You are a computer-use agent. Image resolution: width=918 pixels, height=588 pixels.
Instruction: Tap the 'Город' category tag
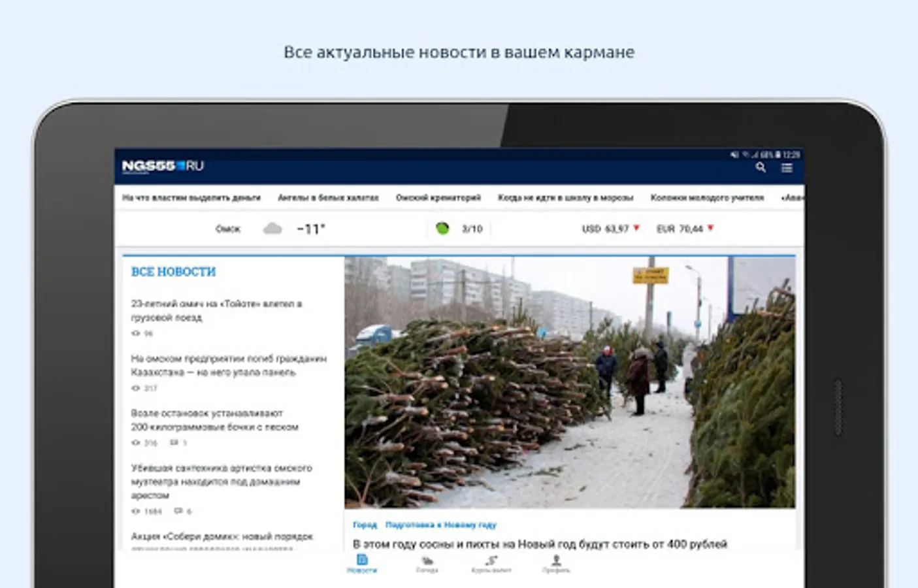[365, 525]
